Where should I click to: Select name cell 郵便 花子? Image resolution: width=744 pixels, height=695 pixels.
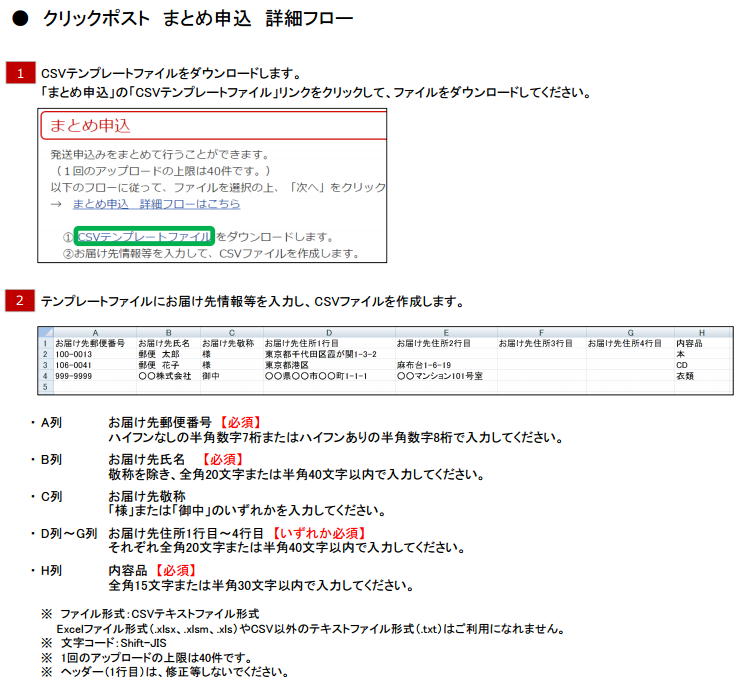click(x=168, y=365)
